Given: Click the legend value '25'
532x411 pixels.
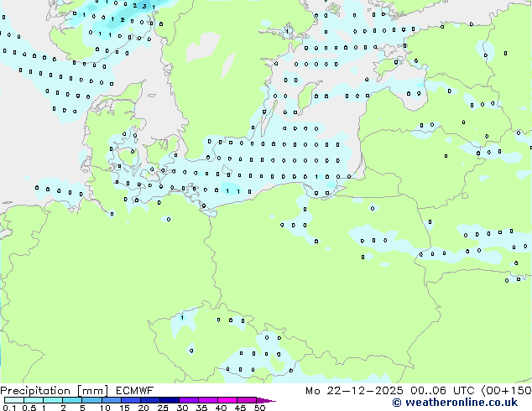Looking at the screenshot, I should pos(163,408).
